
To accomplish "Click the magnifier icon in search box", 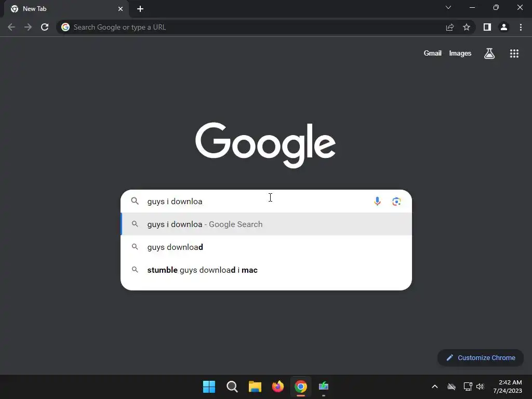I will point(135,201).
